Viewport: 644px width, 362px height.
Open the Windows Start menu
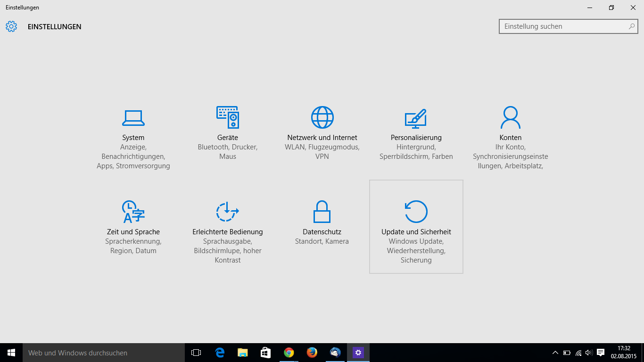[x=11, y=353]
